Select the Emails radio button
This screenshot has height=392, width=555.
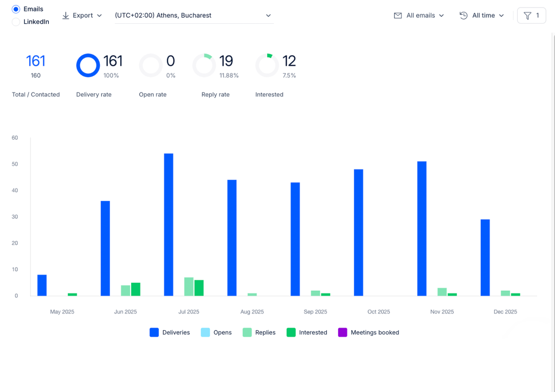[16, 9]
